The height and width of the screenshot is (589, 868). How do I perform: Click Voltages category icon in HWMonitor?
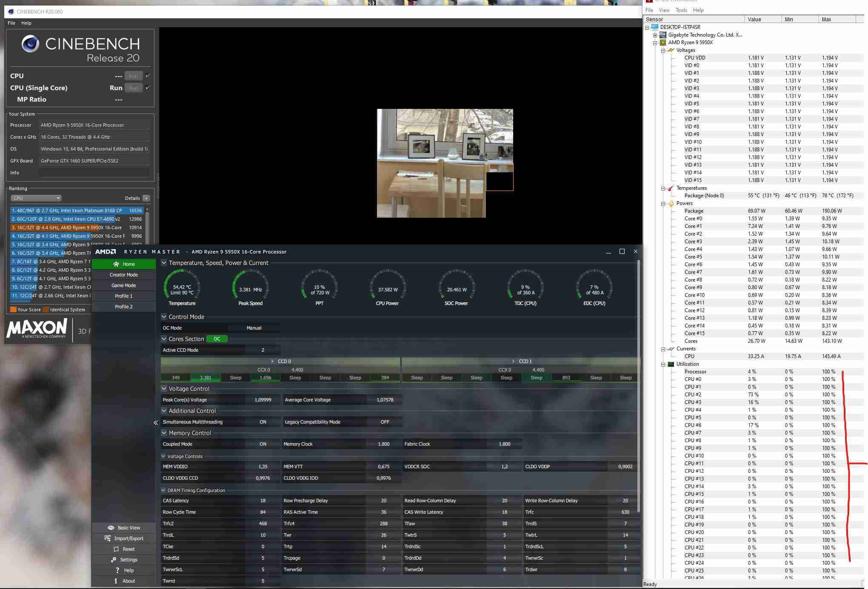tap(671, 50)
